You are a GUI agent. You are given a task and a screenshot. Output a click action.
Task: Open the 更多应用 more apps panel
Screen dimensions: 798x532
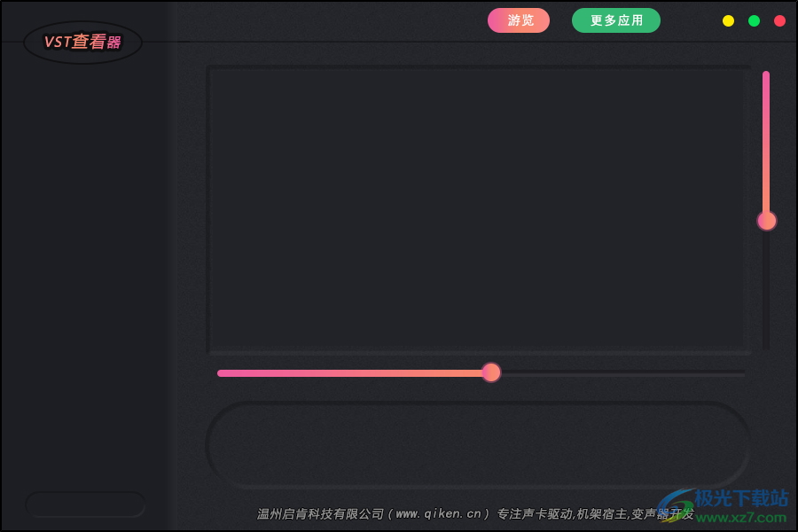(616, 20)
